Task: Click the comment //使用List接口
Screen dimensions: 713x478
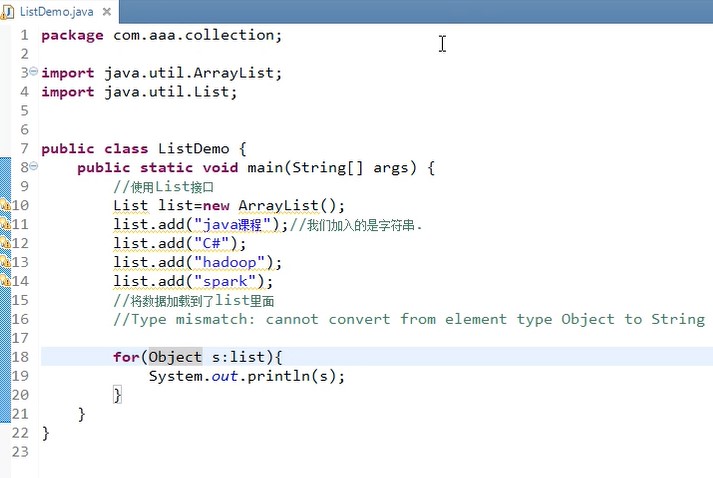Action: click(x=163, y=186)
